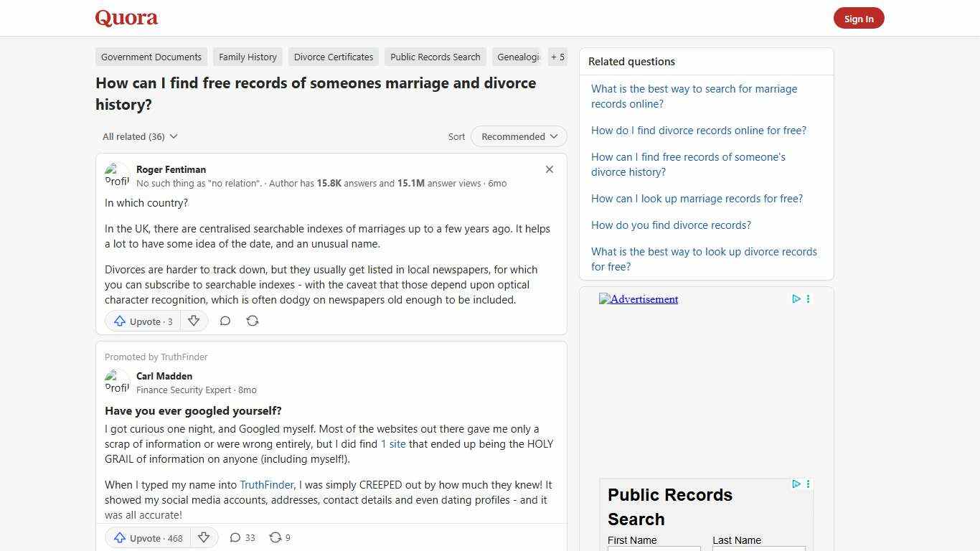Click the First Name input field
This screenshot has width=980, height=551.
click(x=653, y=549)
